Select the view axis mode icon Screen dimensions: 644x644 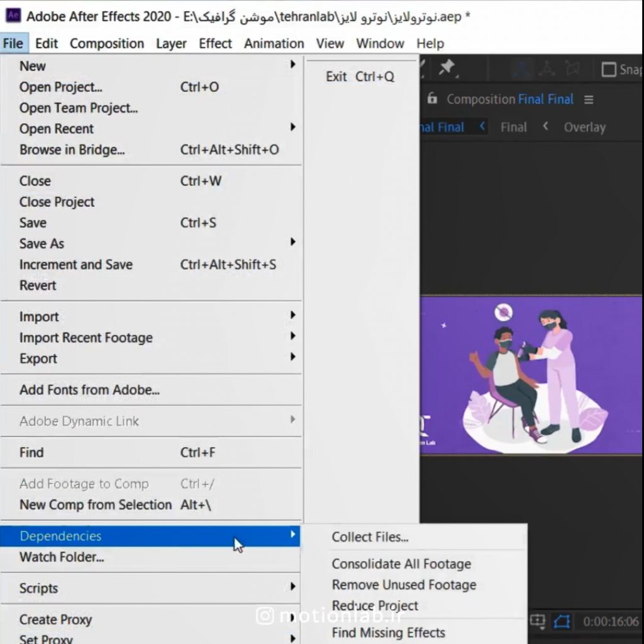click(572, 68)
